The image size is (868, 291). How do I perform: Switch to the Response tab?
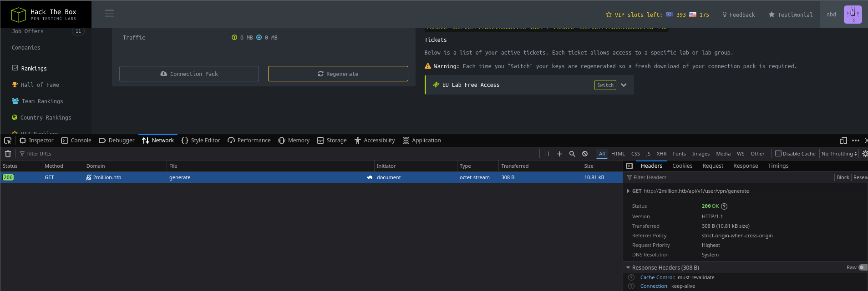pyautogui.click(x=746, y=166)
